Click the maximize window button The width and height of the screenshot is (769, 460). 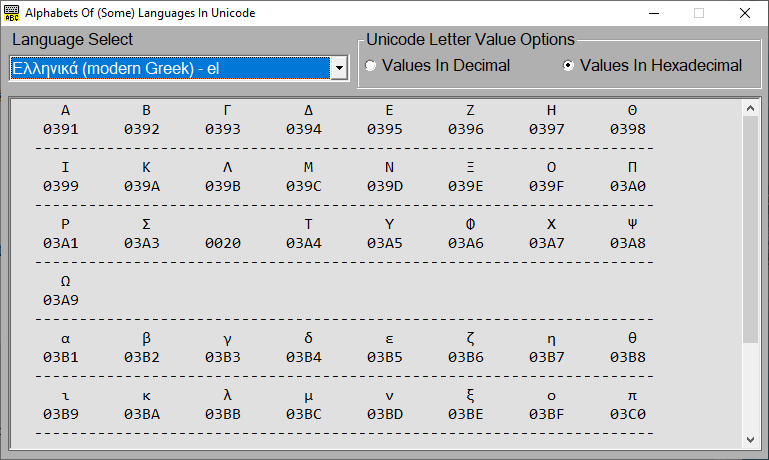pos(699,13)
